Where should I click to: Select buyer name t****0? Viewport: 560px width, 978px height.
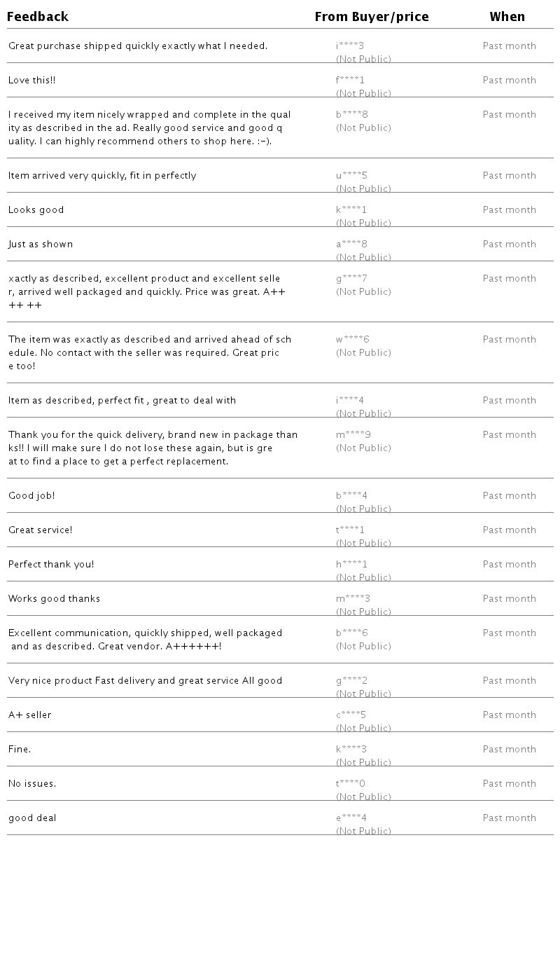(351, 784)
